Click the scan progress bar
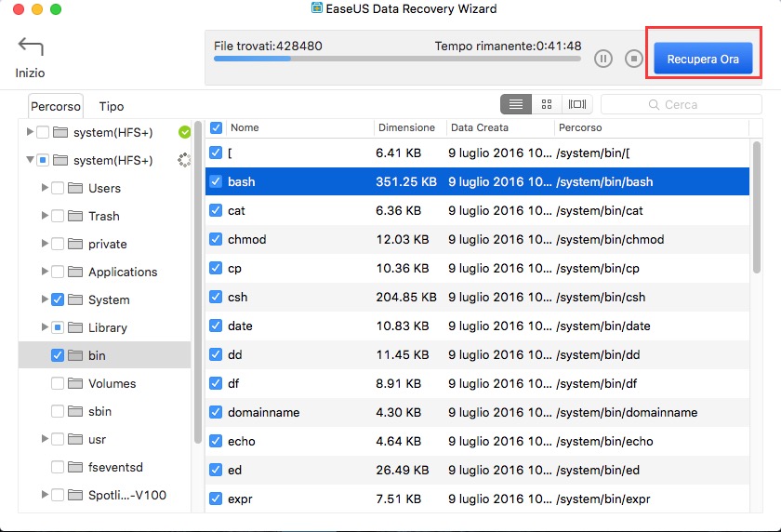The image size is (781, 532). click(x=397, y=59)
